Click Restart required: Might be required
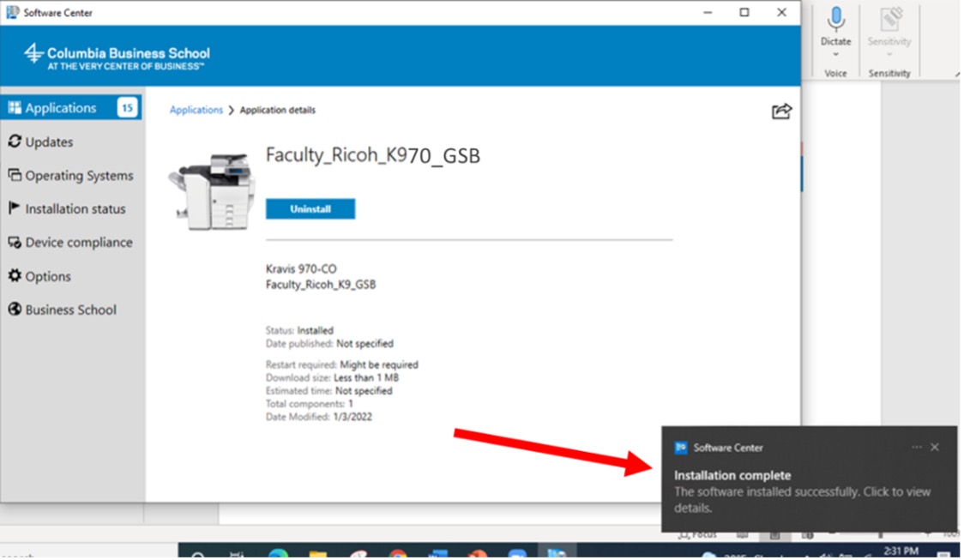Image resolution: width=964 pixels, height=560 pixels. point(342,364)
